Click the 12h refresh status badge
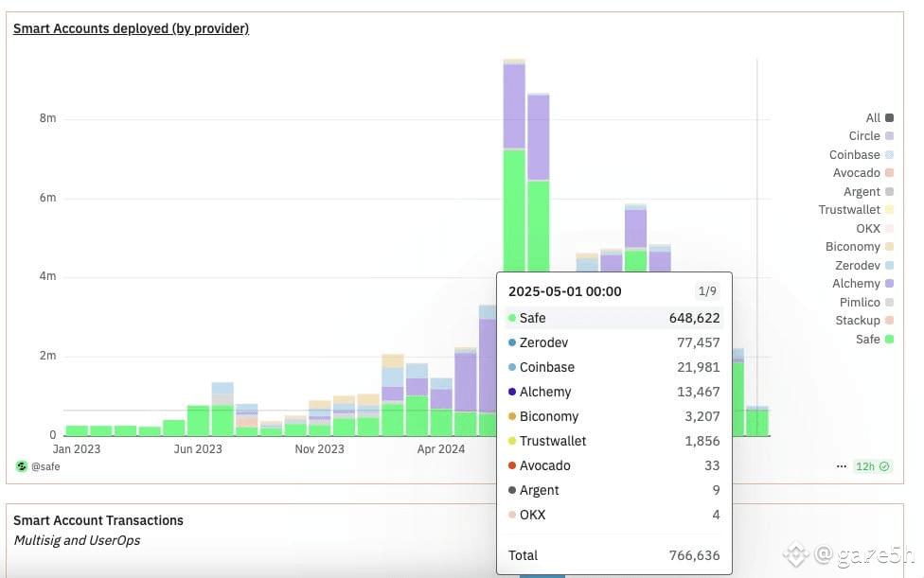924x578 pixels. (873, 466)
